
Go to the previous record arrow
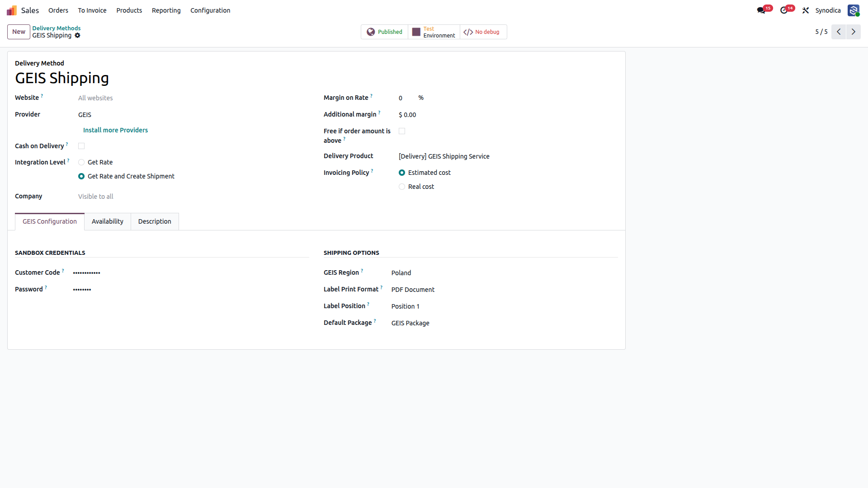[839, 32]
